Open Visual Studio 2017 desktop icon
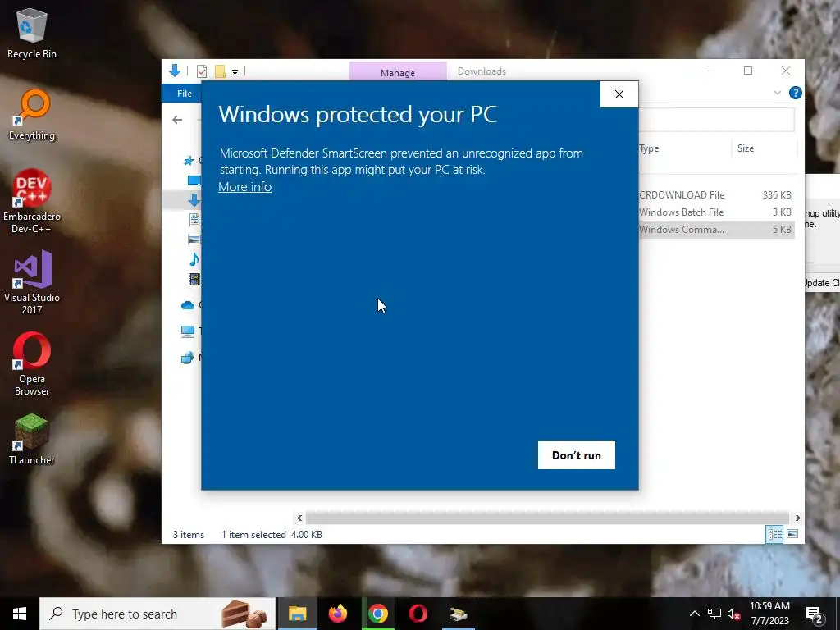Image resolution: width=840 pixels, height=630 pixels. pos(32,283)
